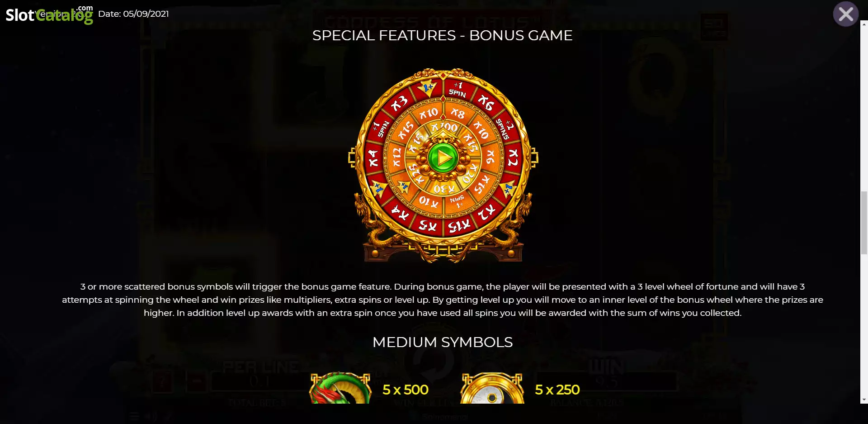This screenshot has width=868, height=424.
Task: Click the Special Features - Bonus Game heading
Action: 442,35
